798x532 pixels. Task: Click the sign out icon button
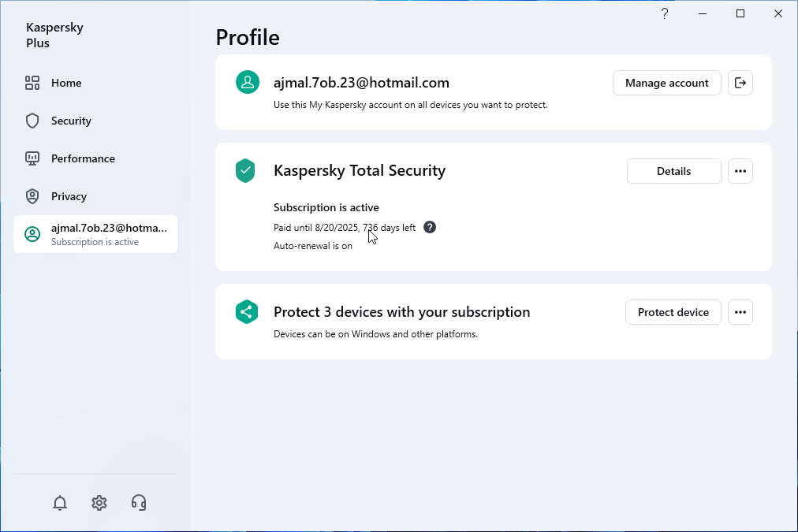point(740,83)
